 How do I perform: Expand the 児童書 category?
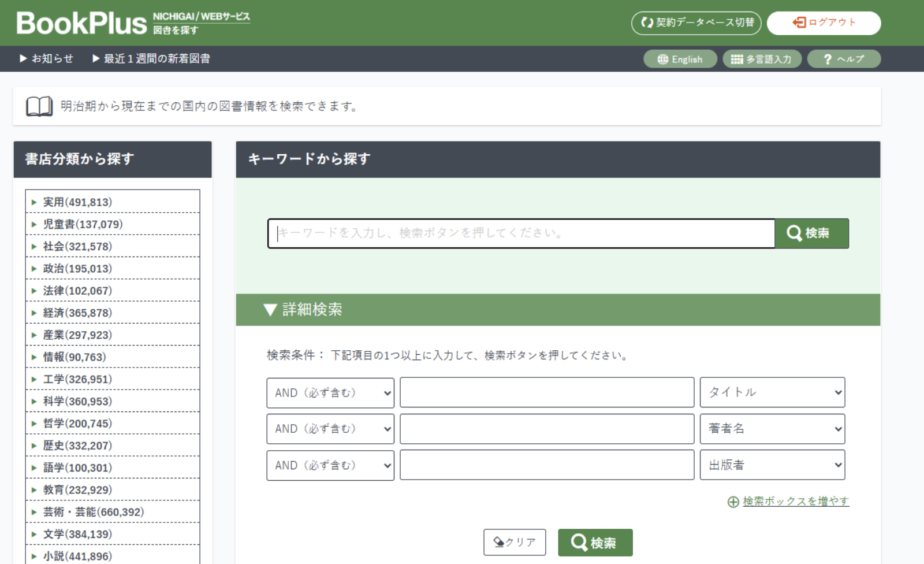click(x=83, y=224)
